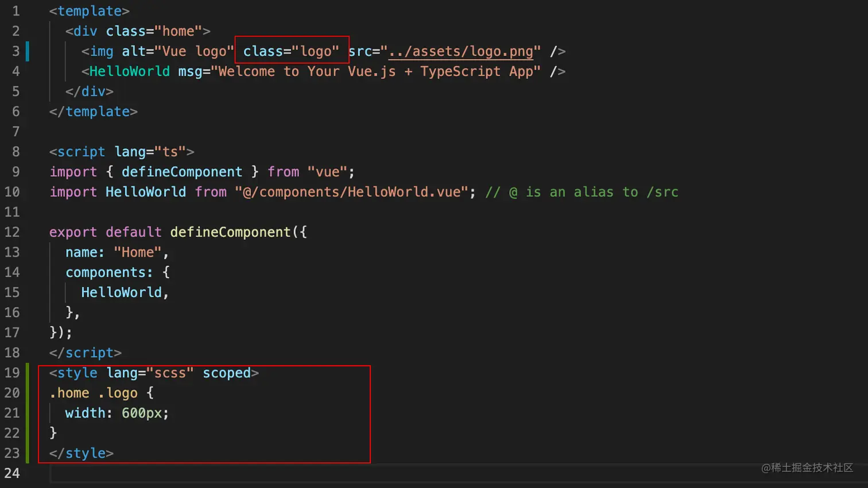Click the width property name
868x488 pixels.
pyautogui.click(x=86, y=413)
